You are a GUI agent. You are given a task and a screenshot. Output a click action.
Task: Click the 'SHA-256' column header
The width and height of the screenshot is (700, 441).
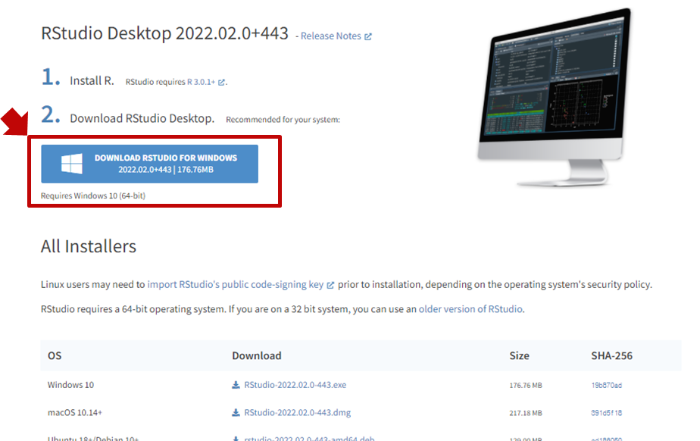612,356
